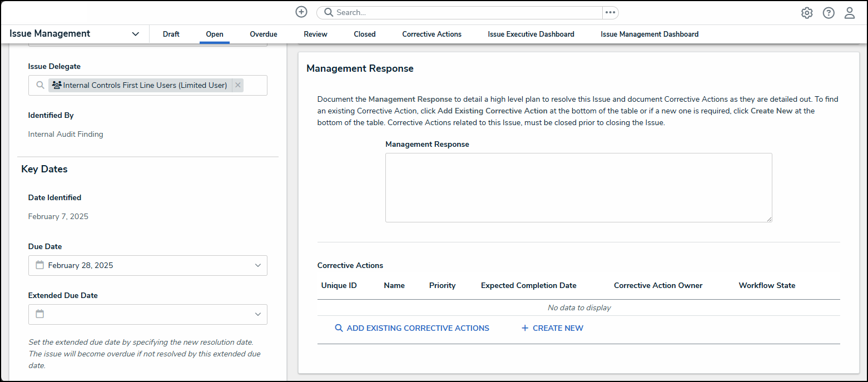Expand the Issue Management application selector
The width and height of the screenshot is (868, 382).
tap(135, 33)
